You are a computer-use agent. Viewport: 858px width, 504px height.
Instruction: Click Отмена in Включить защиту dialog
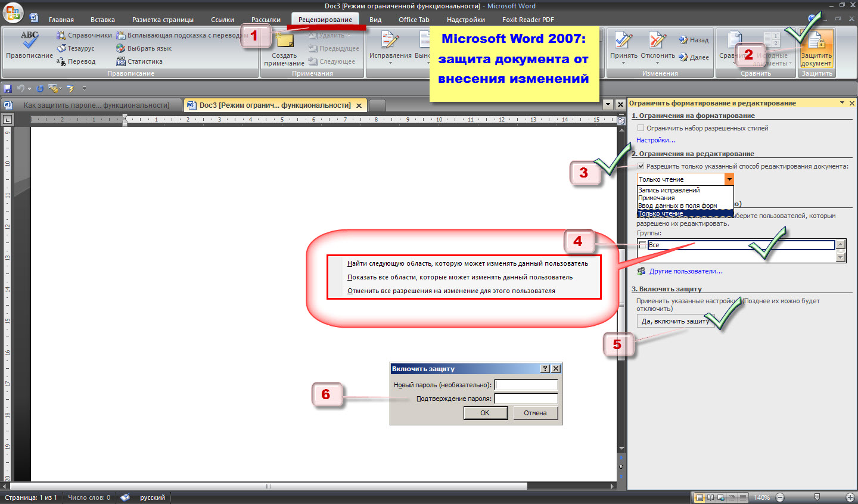[x=535, y=413]
